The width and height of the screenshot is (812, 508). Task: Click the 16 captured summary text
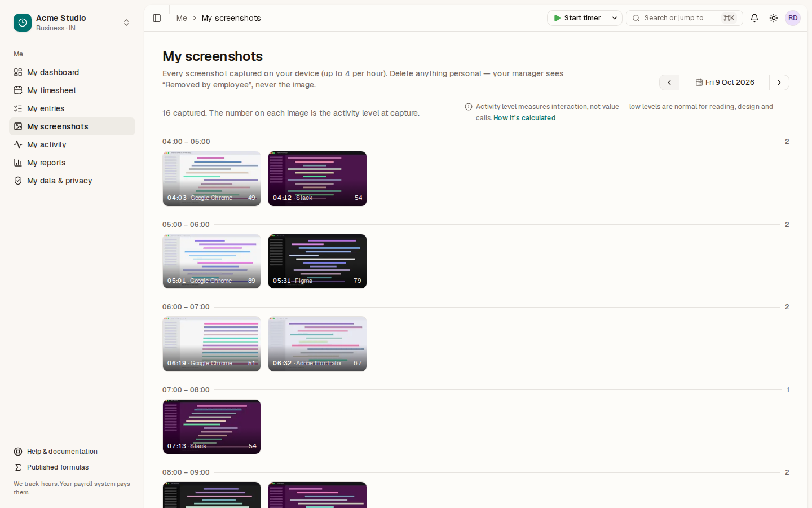pos(291,113)
